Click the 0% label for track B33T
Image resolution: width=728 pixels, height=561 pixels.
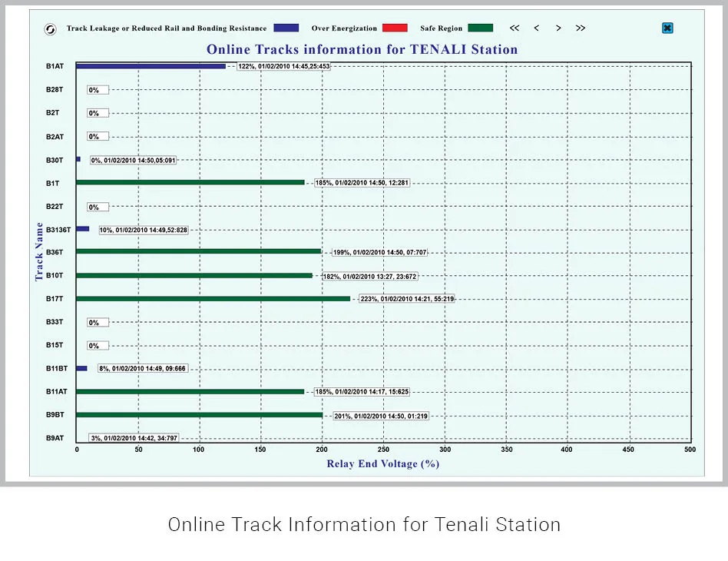click(x=98, y=323)
